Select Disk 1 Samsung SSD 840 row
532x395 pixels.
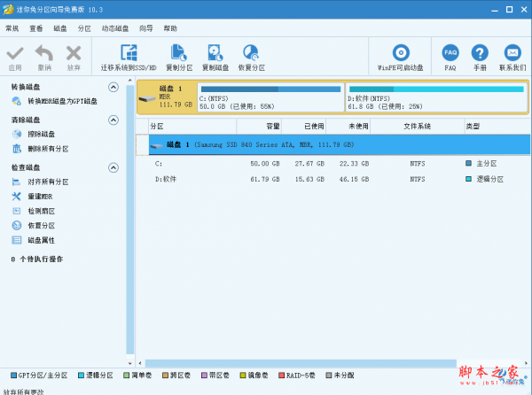[x=340, y=144]
